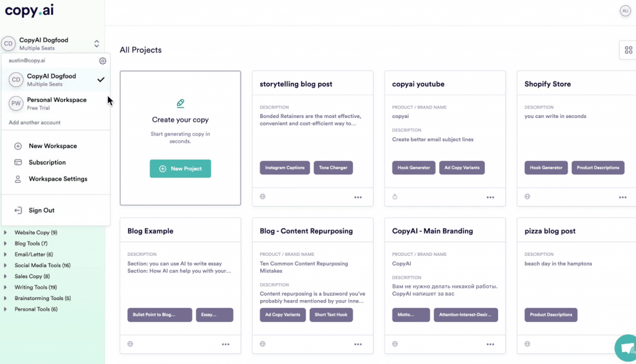This screenshot has height=364, width=636.
Task: Click Short Text Hook tag
Action: tap(331, 315)
